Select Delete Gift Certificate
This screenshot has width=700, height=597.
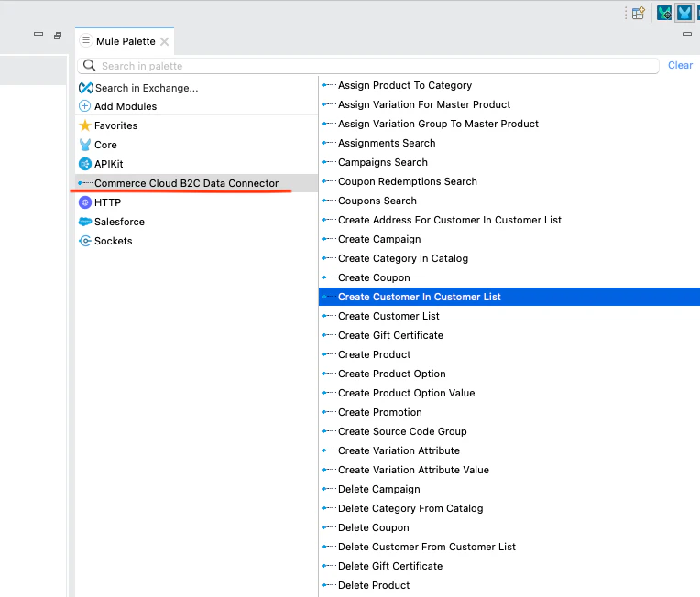pyautogui.click(x=390, y=566)
